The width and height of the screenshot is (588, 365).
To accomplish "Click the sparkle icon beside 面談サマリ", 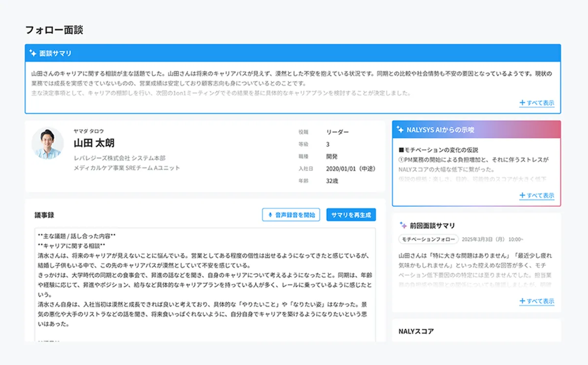I will [33, 53].
